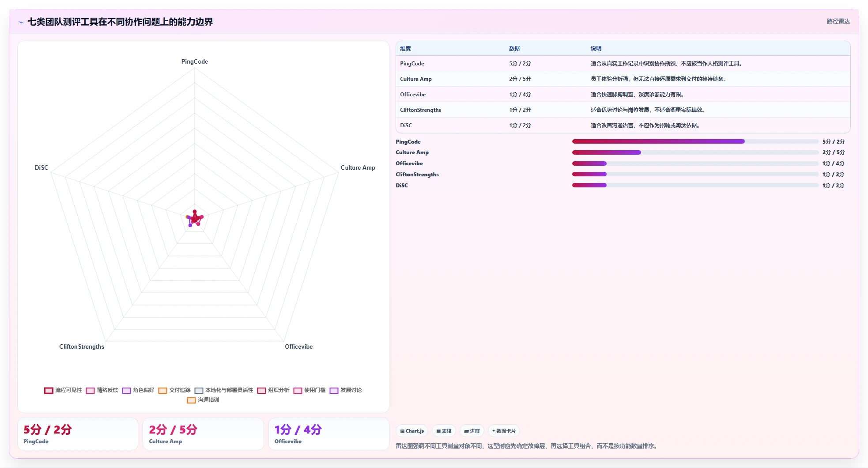Click the PingCode label beside progress bars
Viewport: 868px width, 468px height.
point(408,142)
